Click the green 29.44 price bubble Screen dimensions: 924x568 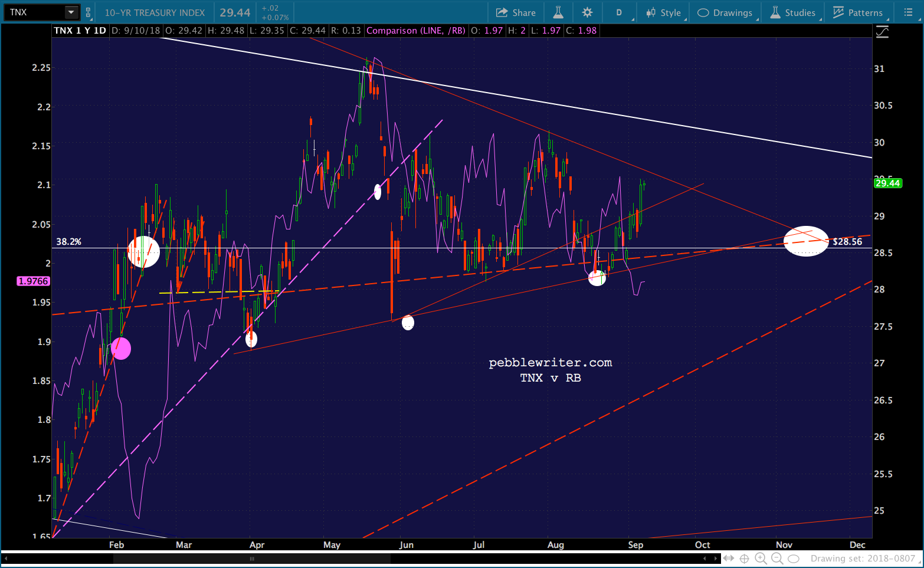(887, 183)
